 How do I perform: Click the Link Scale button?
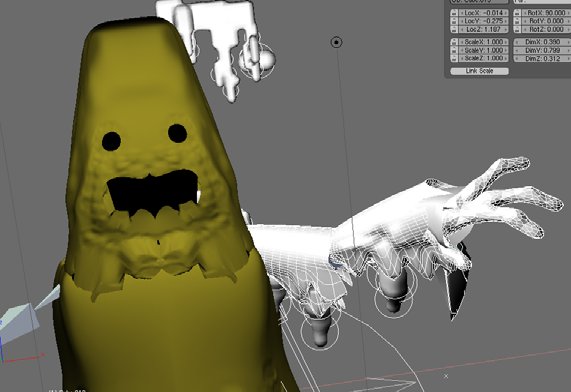click(480, 71)
